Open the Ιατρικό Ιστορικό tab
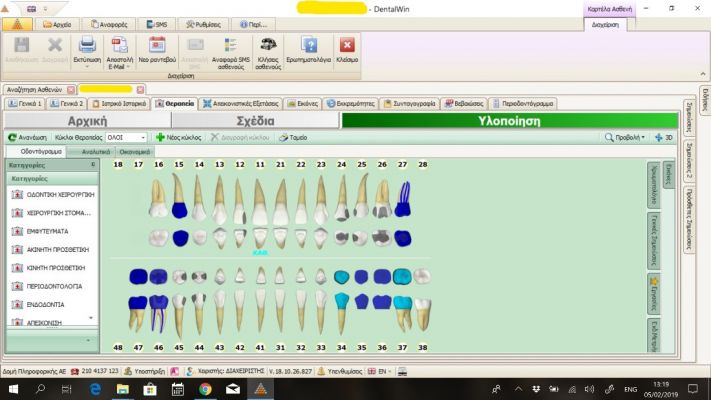This screenshot has height=400, width=711. click(x=120, y=103)
